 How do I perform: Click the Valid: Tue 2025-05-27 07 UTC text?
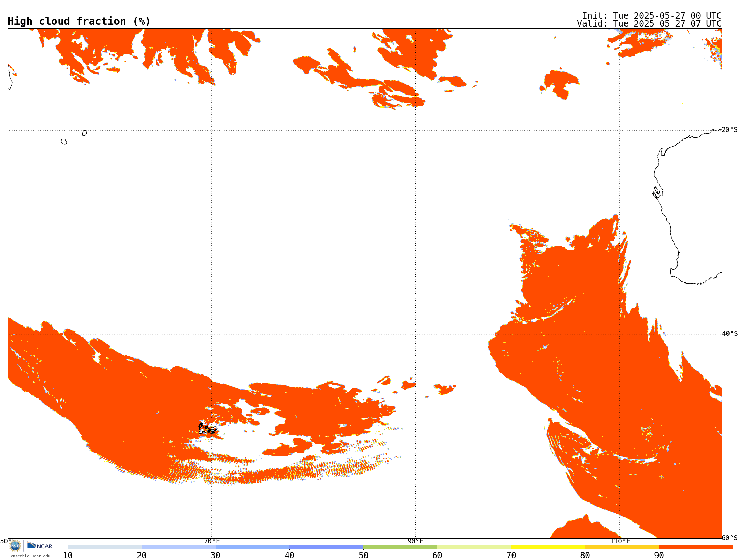click(649, 24)
